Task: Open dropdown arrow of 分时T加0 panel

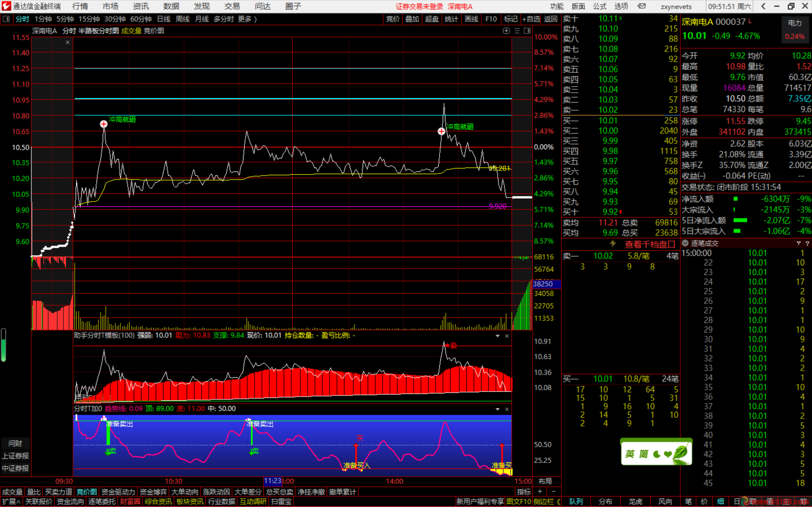Action: pyautogui.click(x=498, y=409)
